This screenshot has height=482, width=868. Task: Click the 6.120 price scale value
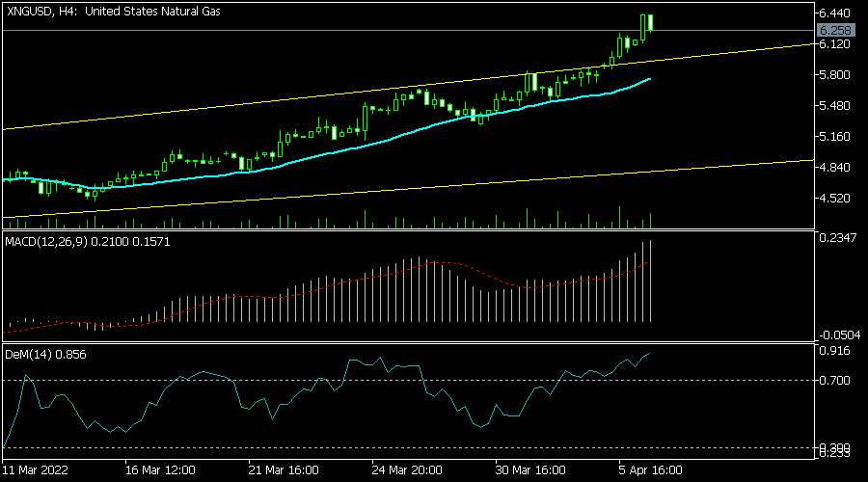[x=834, y=43]
